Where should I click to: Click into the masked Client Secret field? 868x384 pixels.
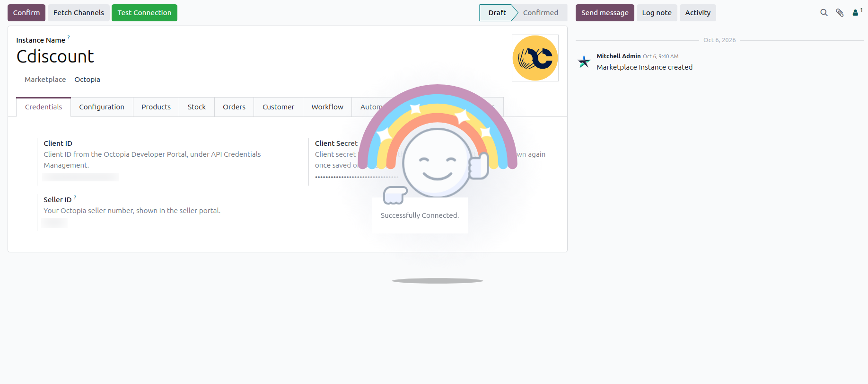[357, 177]
